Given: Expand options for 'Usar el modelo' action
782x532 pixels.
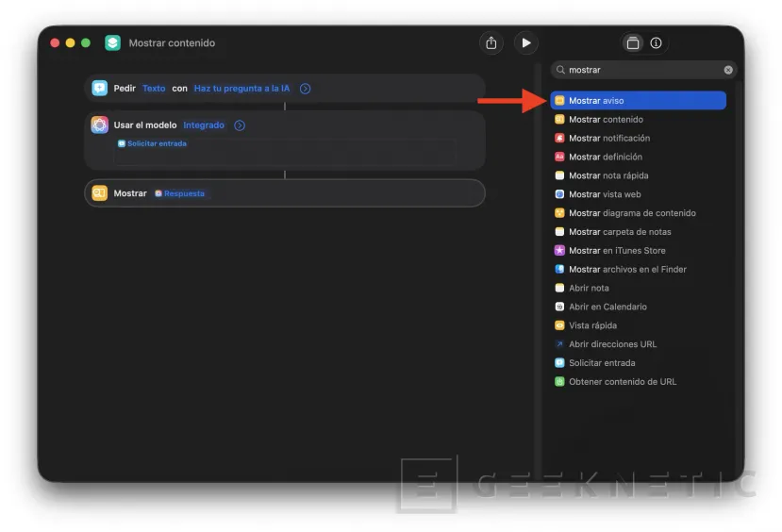Looking at the screenshot, I should click(x=240, y=125).
